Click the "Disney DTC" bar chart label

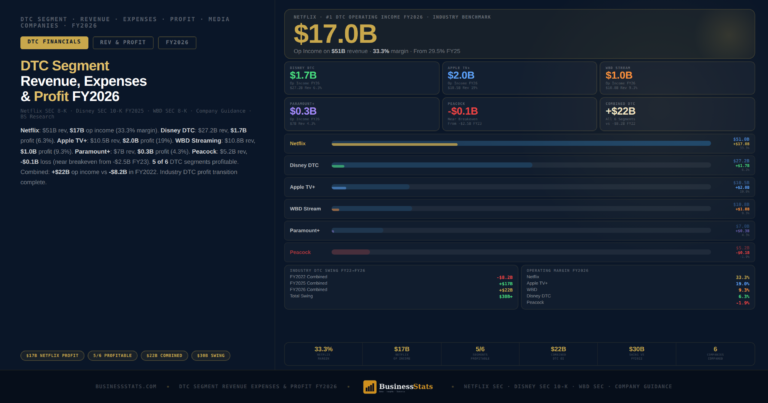(x=304, y=166)
